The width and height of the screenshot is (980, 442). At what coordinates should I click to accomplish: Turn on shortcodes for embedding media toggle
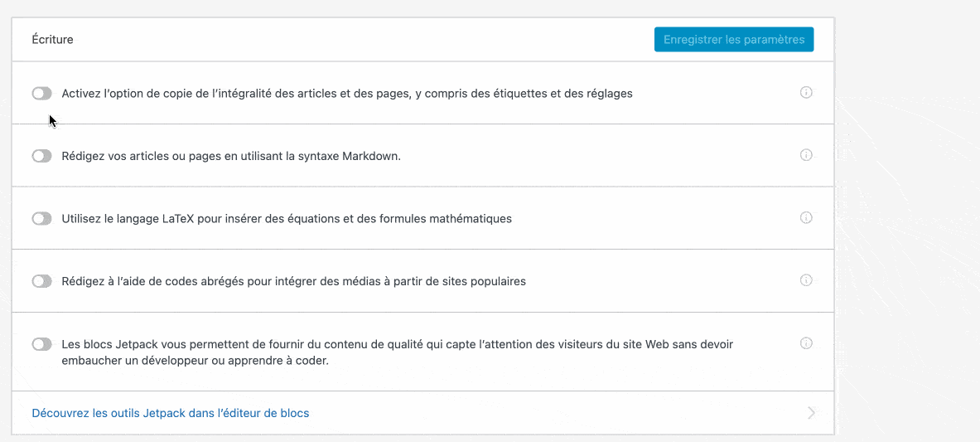(42, 281)
